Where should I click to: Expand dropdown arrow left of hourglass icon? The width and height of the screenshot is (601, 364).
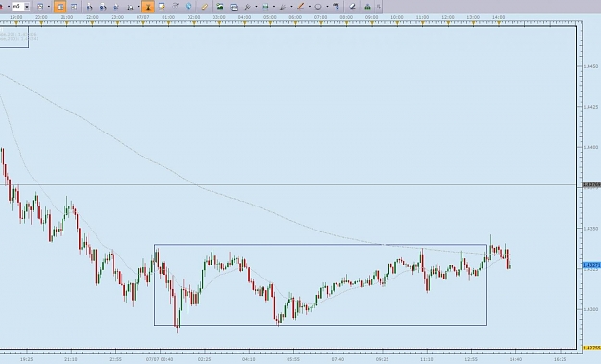pyautogui.click(x=138, y=7)
